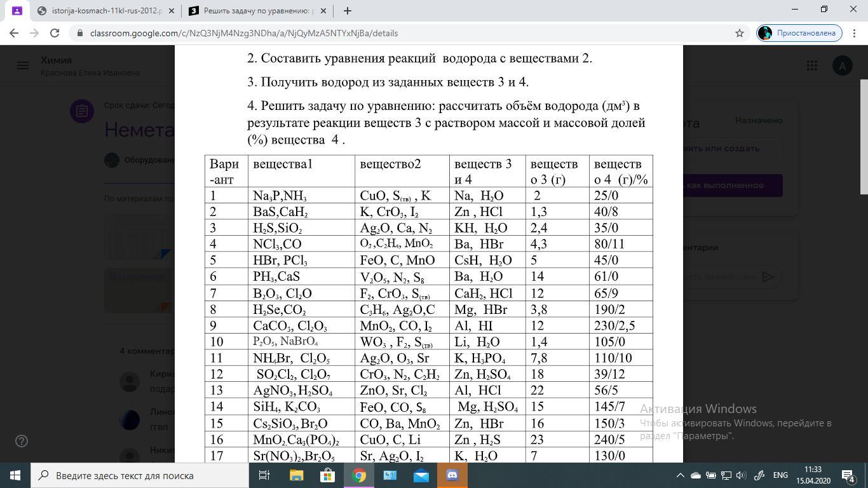868x488 pixels.
Task: Click the Windows taskbar search box
Action: click(x=140, y=475)
